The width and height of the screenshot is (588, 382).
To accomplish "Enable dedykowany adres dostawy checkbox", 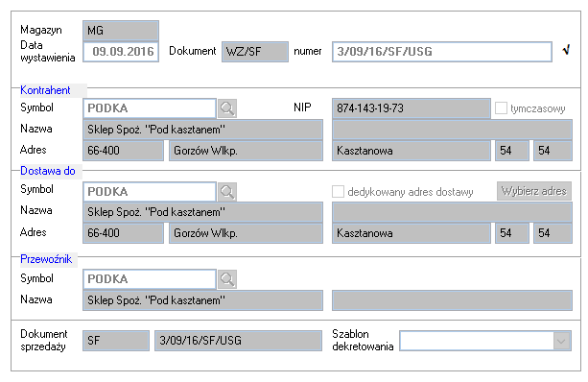I will [338, 191].
